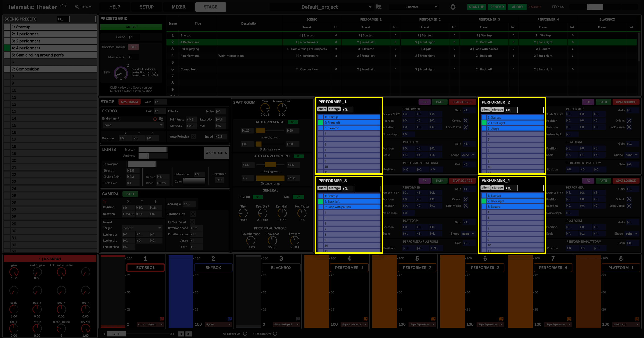
Task: Open Skybox environment folder preview icon
Action: (161, 119)
